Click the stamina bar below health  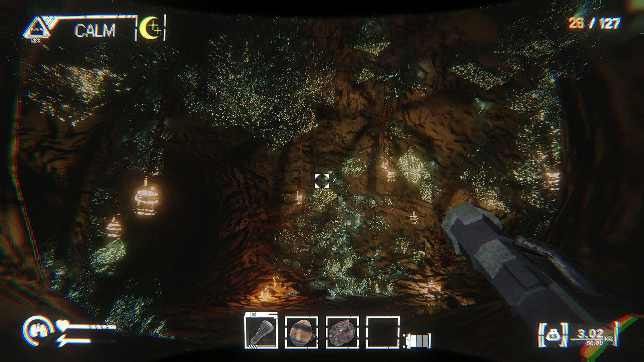[x=79, y=341]
